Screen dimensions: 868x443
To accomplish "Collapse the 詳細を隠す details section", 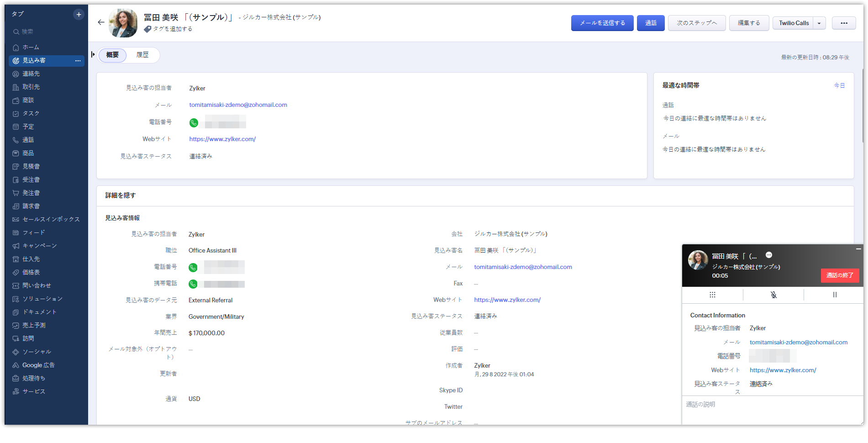I will coord(121,195).
